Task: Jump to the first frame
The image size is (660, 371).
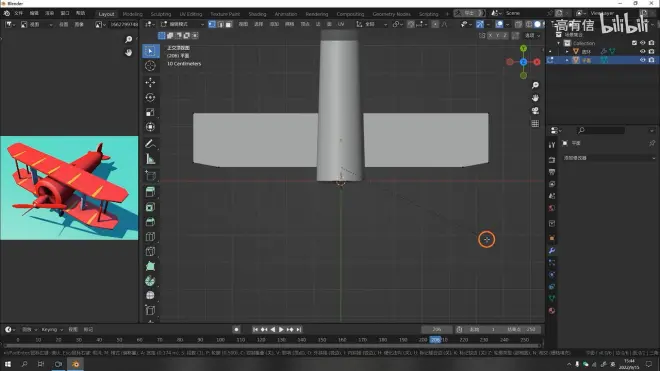Action: (255, 329)
